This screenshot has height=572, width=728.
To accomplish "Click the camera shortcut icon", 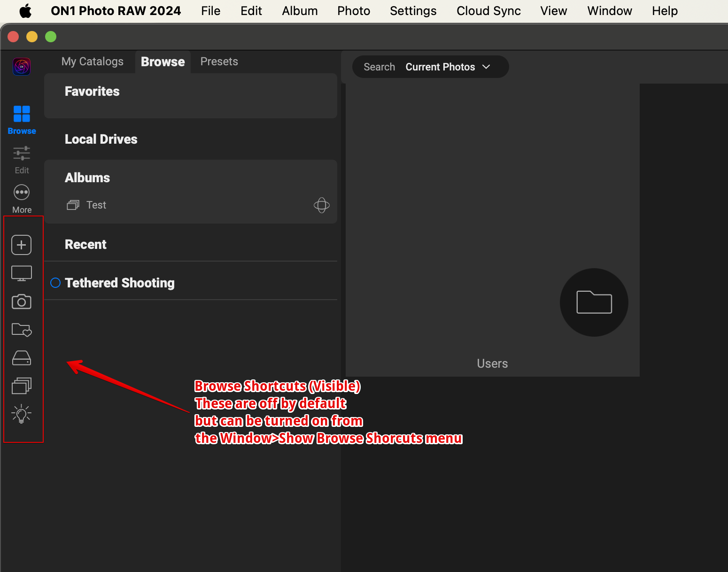I will [22, 301].
